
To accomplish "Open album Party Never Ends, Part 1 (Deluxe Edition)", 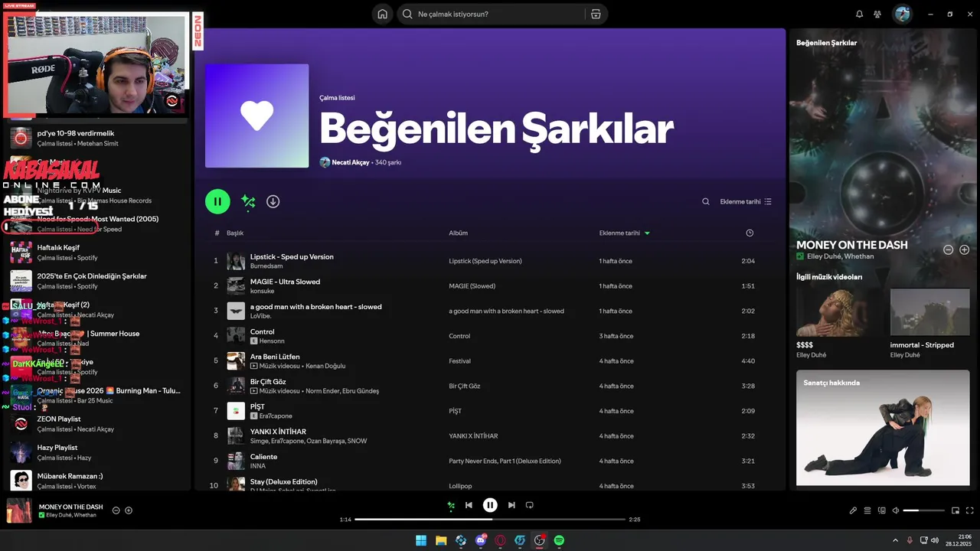I will coord(505,461).
